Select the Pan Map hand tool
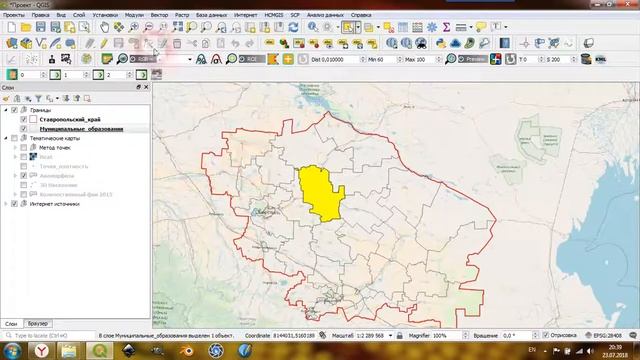640x360 pixels. coord(104,27)
